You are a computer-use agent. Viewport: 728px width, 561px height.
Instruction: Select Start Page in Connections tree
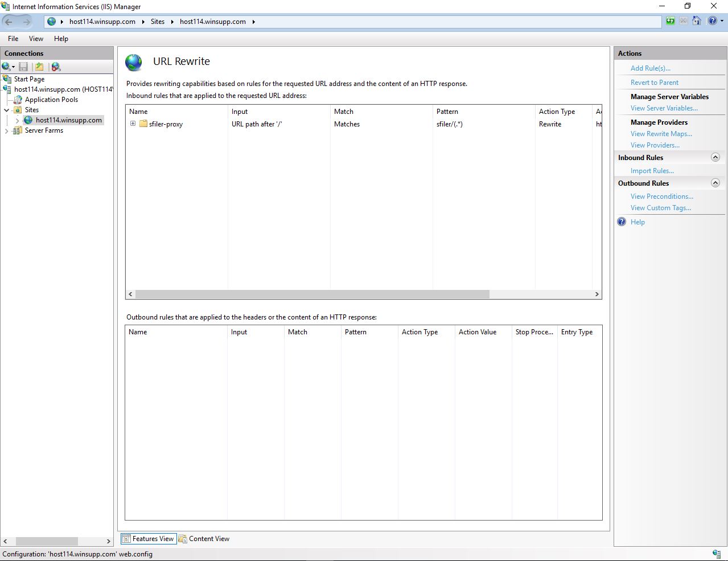tap(29, 79)
